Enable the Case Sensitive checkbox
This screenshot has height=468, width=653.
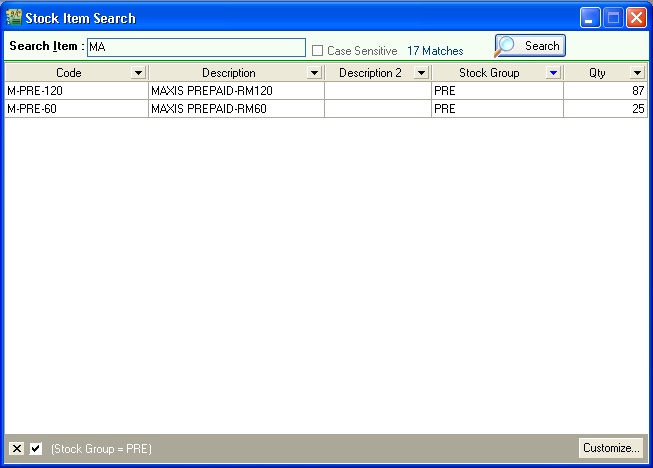pyautogui.click(x=317, y=51)
